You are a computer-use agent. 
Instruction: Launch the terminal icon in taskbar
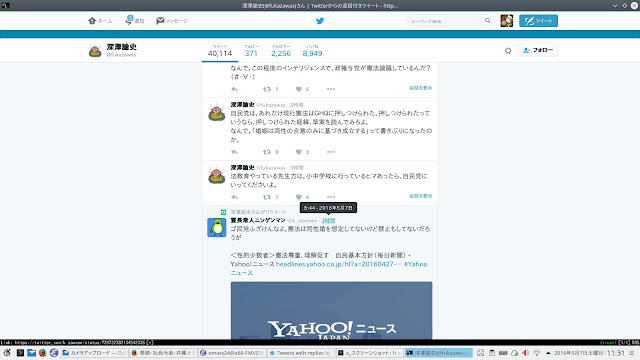[20, 353]
